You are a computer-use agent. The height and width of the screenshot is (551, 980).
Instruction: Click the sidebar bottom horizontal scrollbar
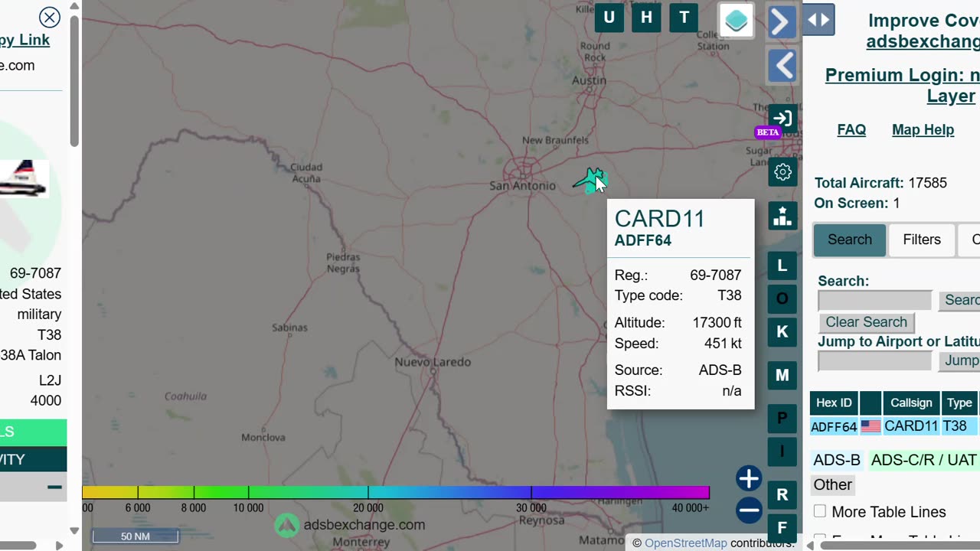[x=900, y=546]
